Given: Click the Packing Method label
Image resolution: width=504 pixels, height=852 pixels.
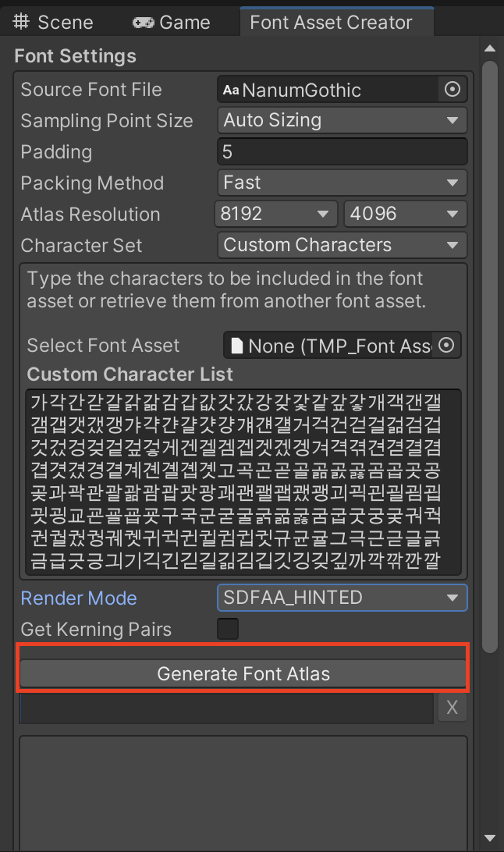Looking at the screenshot, I should [x=92, y=183].
